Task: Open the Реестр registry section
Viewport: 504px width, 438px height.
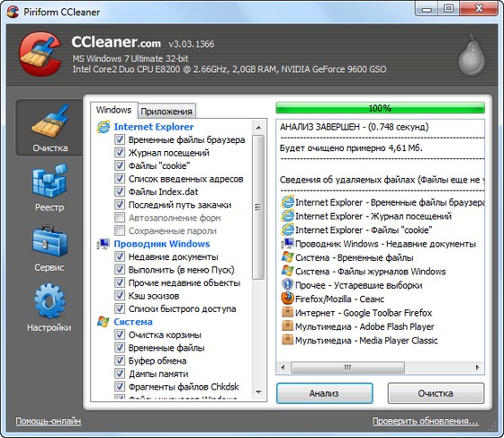Action: 49,188
